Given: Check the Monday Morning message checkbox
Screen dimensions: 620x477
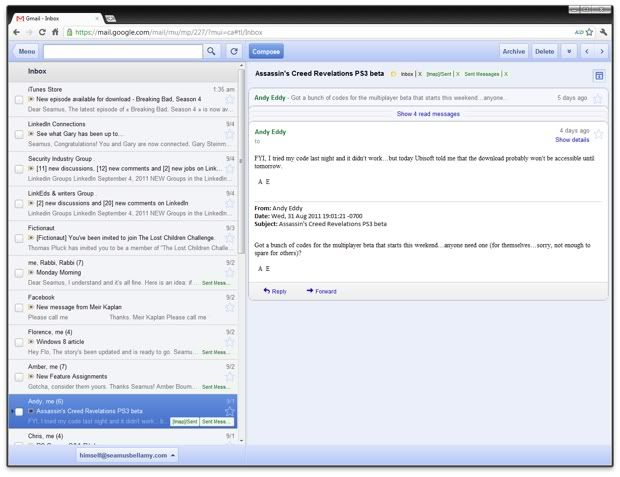Looking at the screenshot, I should coord(19,273).
